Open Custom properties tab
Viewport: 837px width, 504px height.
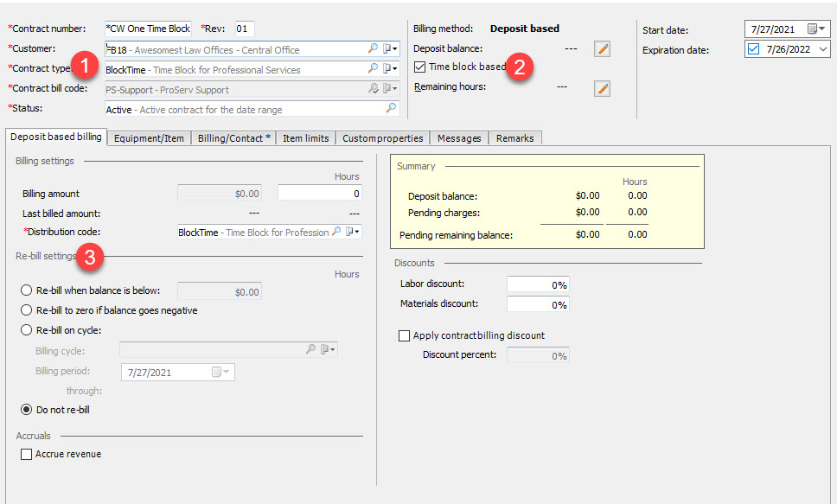tap(383, 138)
